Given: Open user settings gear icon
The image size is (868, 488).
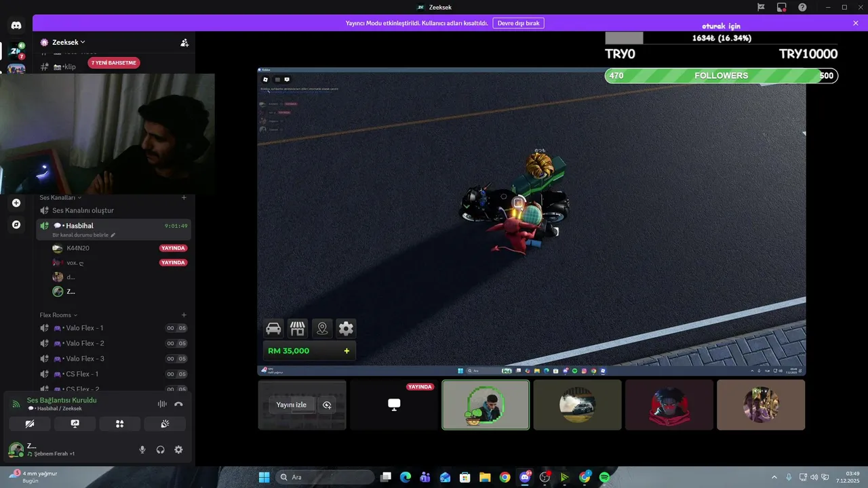Looking at the screenshot, I should point(178,449).
